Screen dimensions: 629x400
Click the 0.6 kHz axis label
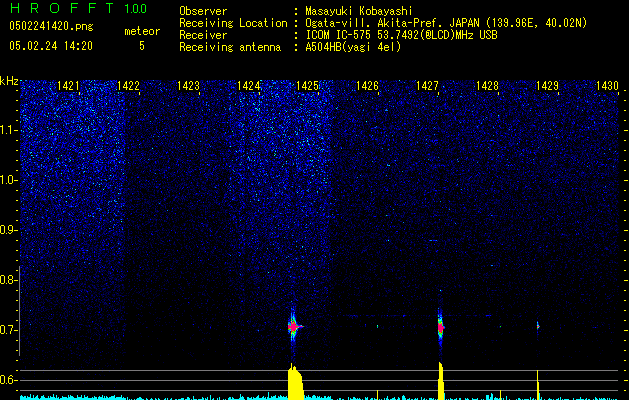9,380
